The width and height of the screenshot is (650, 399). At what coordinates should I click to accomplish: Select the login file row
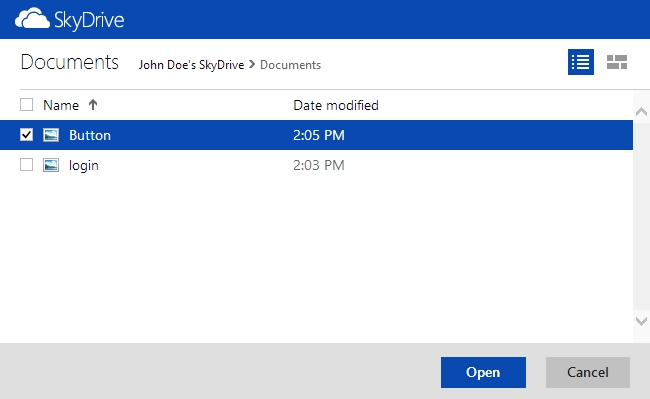coord(316,165)
